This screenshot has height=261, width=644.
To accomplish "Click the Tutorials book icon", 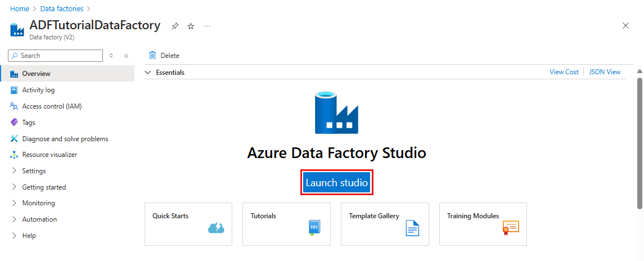I will (x=314, y=228).
